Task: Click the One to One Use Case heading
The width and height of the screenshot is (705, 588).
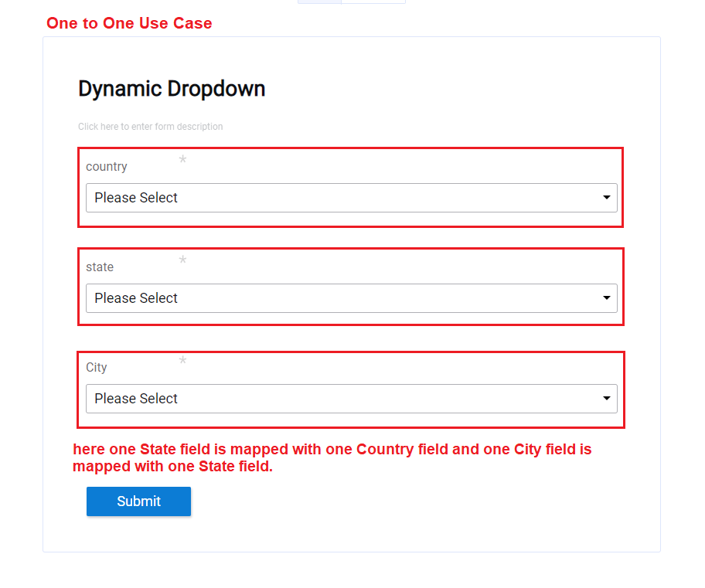Action: [129, 24]
